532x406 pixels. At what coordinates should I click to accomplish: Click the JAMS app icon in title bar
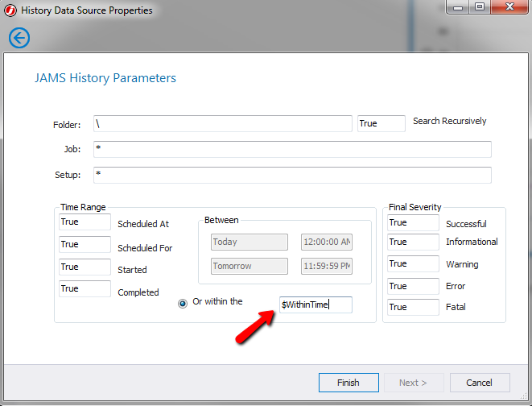(x=10, y=10)
